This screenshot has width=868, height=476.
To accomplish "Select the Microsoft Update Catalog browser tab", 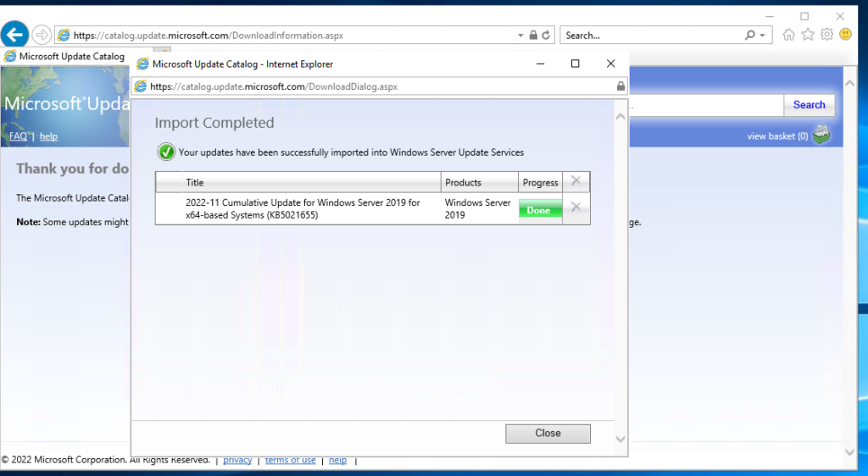I will point(64,57).
